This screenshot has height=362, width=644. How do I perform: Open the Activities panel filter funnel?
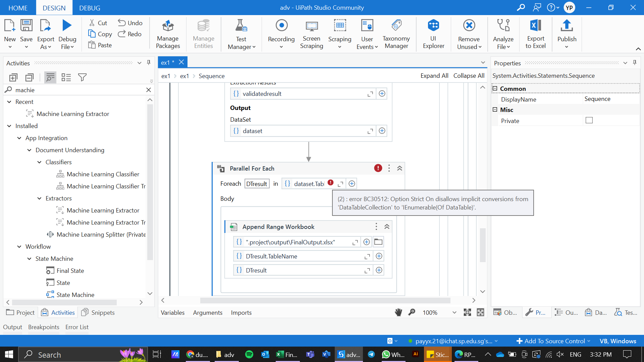click(x=82, y=77)
